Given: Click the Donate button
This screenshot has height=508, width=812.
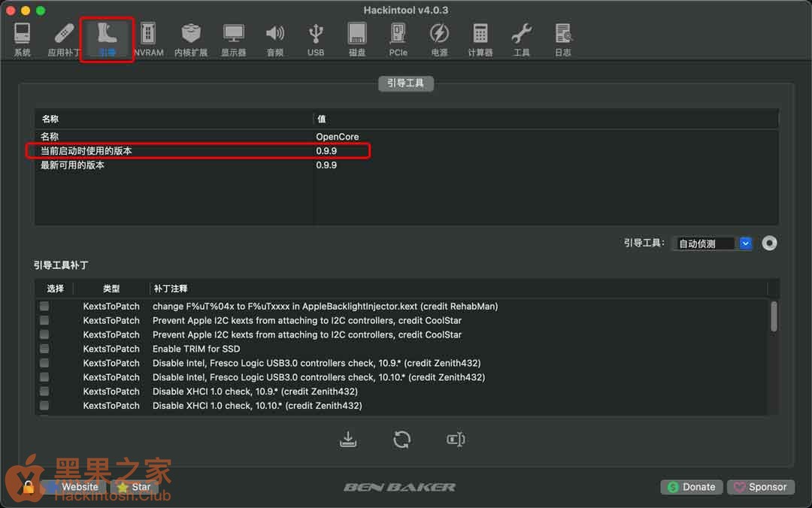Looking at the screenshot, I should [692, 487].
